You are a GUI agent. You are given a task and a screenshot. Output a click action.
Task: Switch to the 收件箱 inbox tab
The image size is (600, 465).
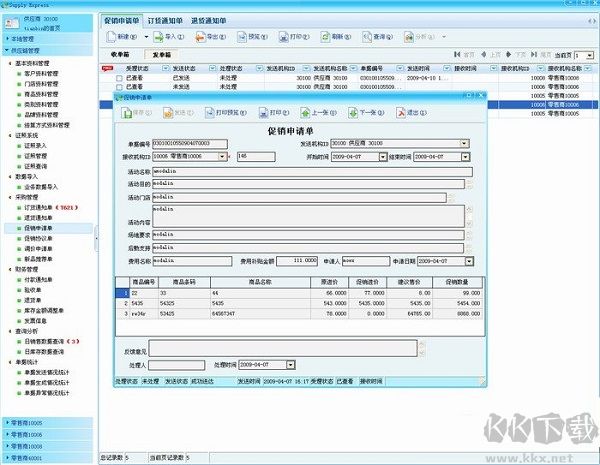pyautogui.click(x=120, y=55)
